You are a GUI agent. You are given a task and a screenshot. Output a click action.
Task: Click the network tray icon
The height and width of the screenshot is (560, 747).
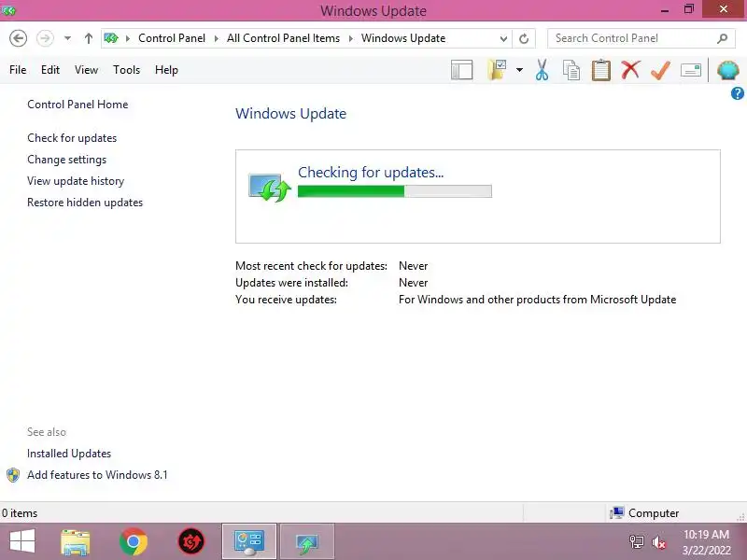(x=637, y=542)
